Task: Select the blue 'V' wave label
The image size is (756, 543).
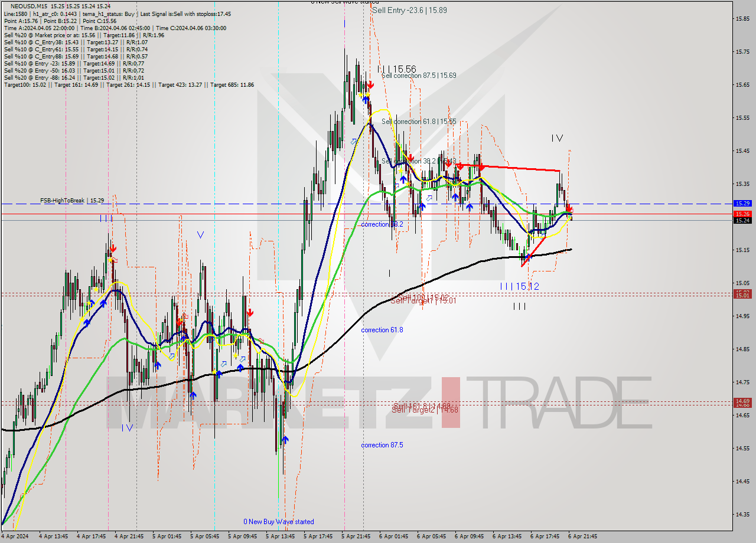Action: (x=200, y=235)
